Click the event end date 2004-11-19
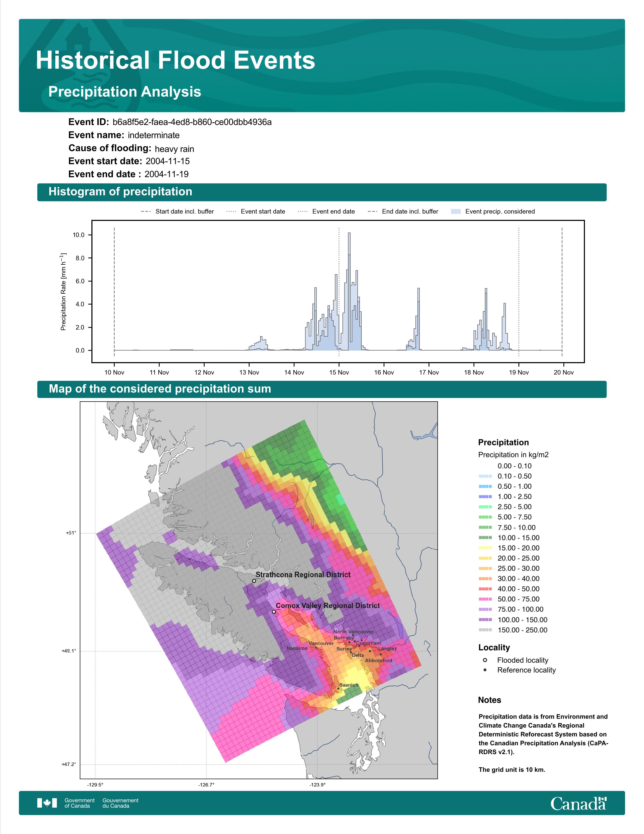Viewport: 644px width, 834px height. pos(167,174)
